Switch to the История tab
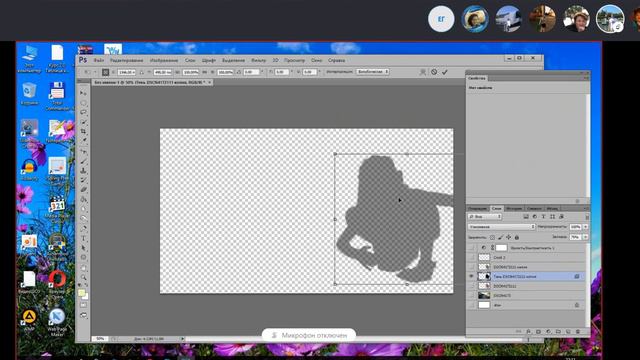 pyautogui.click(x=514, y=208)
